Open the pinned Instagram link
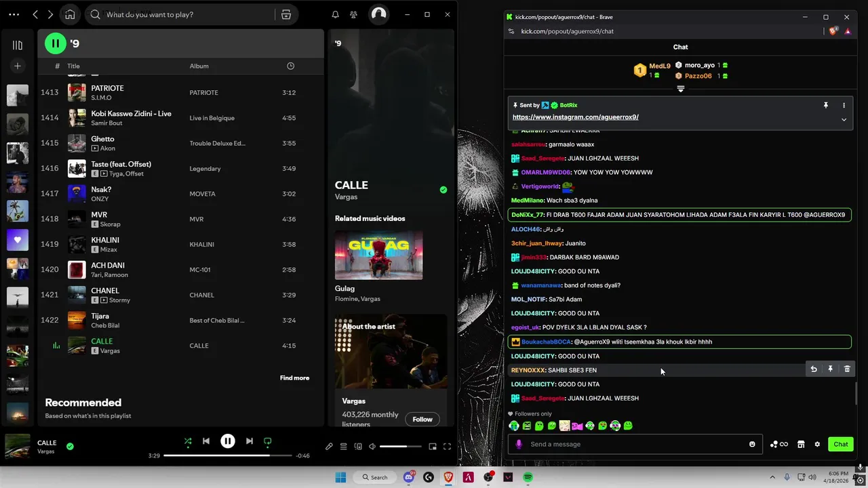The width and height of the screenshot is (868, 488). coord(576,117)
